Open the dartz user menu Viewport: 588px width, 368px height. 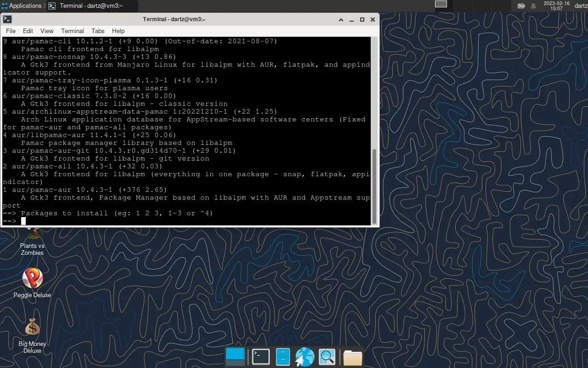(581, 6)
